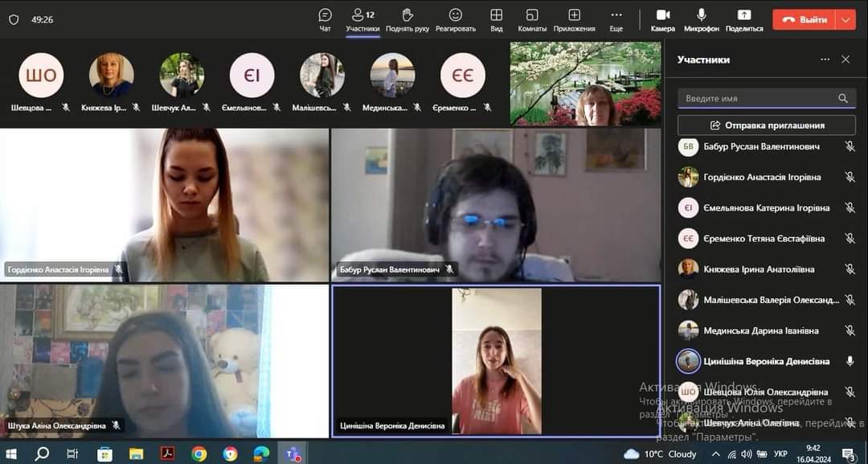
Task: Open Windows Start menu
Action: tap(10, 454)
